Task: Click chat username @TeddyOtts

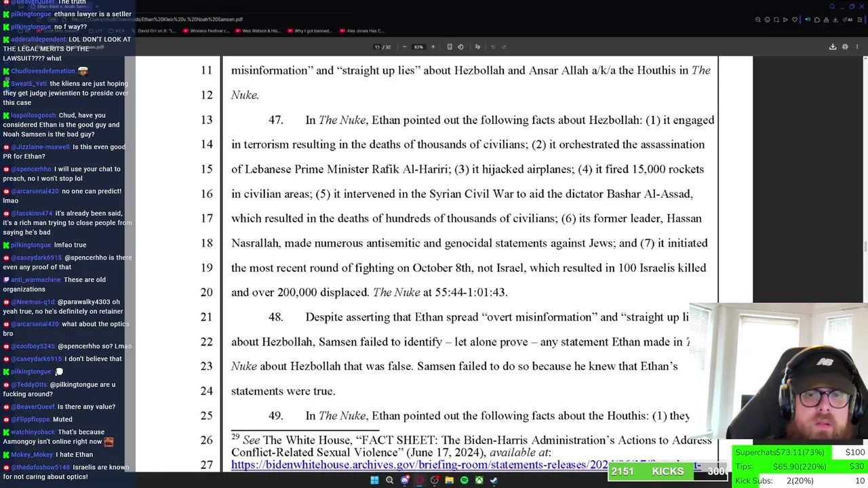Action: tap(29, 384)
